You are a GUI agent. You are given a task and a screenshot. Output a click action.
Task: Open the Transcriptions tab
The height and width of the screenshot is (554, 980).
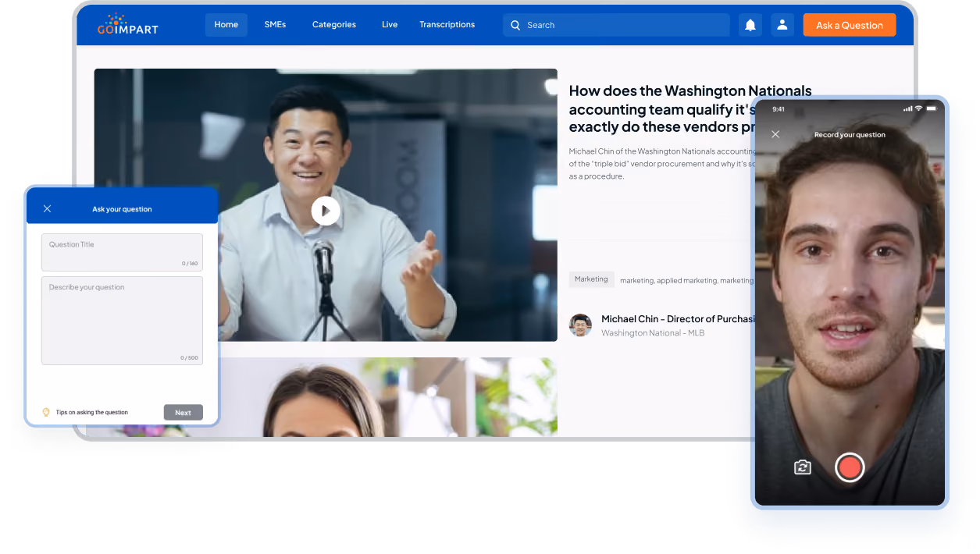coord(447,25)
